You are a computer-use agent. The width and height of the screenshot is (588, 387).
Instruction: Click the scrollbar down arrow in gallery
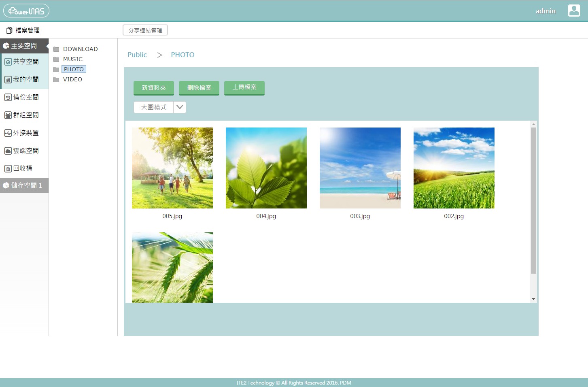coord(533,299)
